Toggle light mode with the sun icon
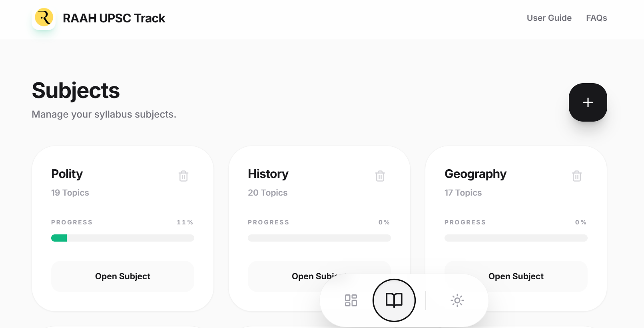Viewport: 644px width, 328px height. (x=457, y=300)
